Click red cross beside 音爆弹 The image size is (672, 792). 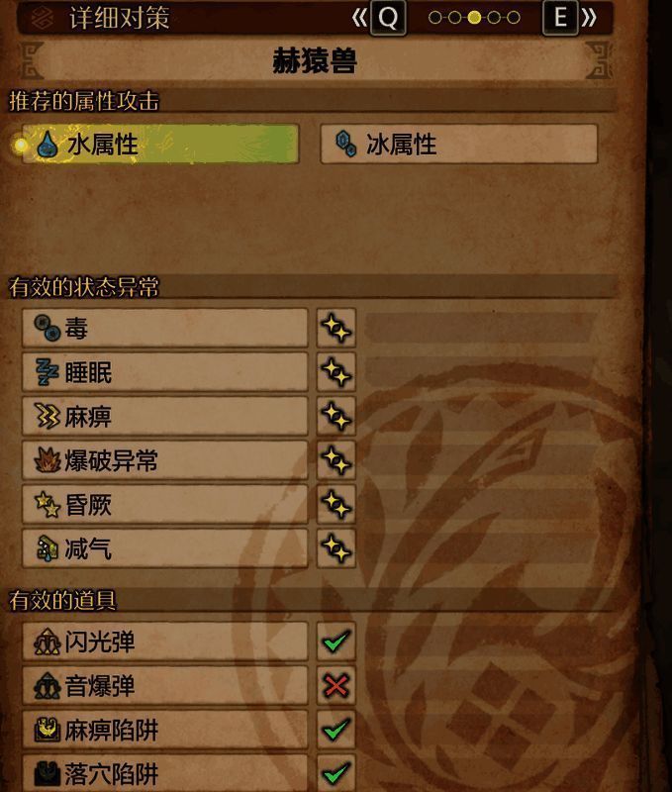click(x=336, y=685)
